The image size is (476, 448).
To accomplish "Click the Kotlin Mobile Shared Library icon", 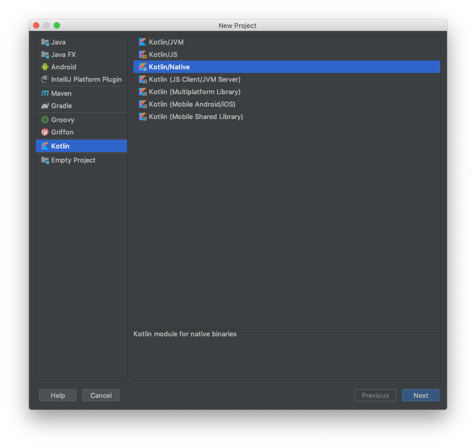I will click(x=143, y=117).
